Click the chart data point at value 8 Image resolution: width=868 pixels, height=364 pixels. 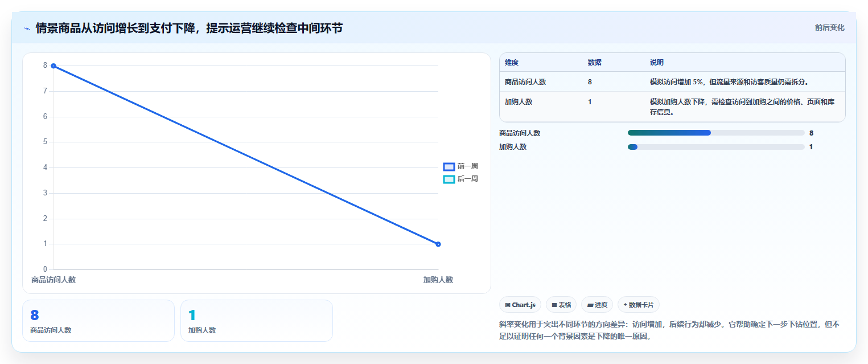pos(54,66)
